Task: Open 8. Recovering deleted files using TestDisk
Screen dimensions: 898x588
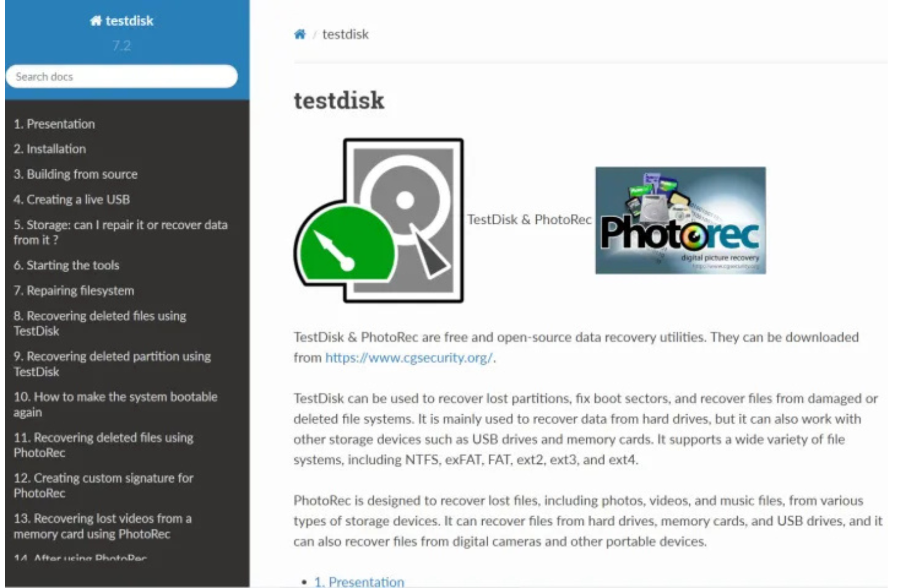Action: tap(100, 323)
